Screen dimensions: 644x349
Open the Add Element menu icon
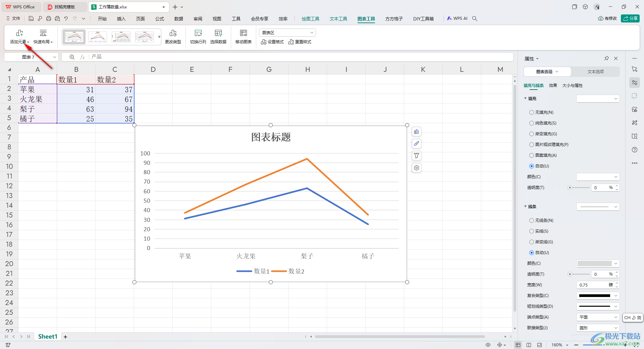click(19, 33)
